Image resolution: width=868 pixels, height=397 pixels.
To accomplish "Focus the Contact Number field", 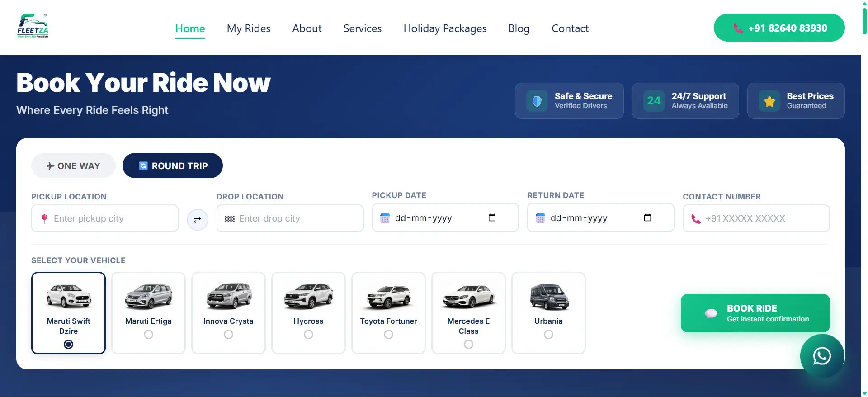I will pyautogui.click(x=756, y=218).
